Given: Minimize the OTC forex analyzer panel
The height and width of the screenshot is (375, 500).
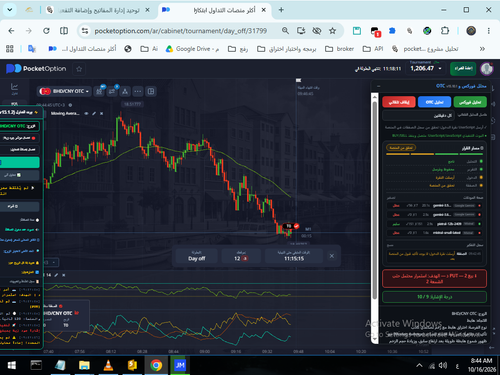Looking at the screenshot, I should click(378, 86).
